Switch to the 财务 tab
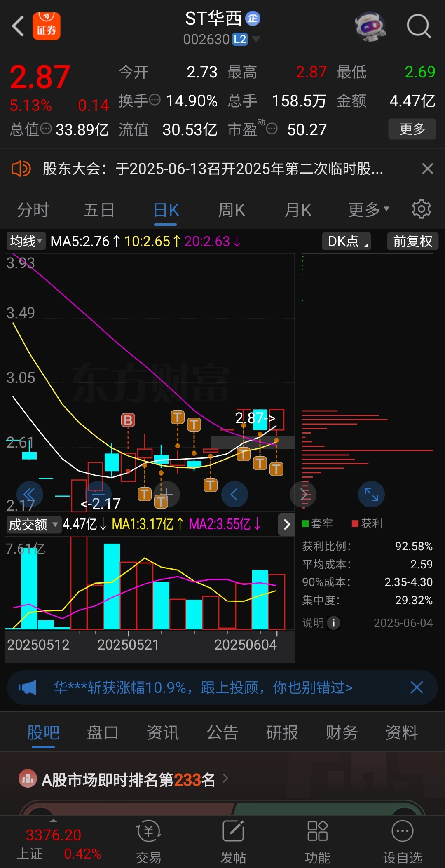 coord(342,732)
